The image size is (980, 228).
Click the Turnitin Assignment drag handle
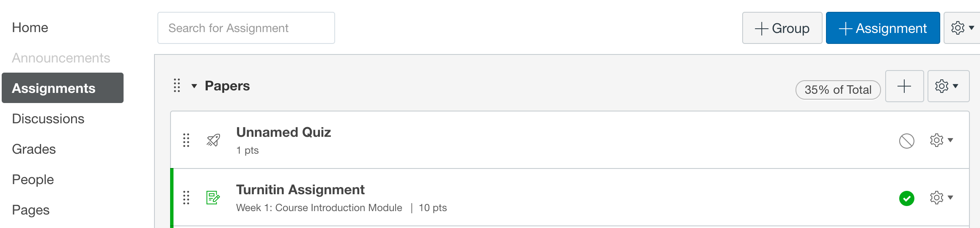coord(186,198)
